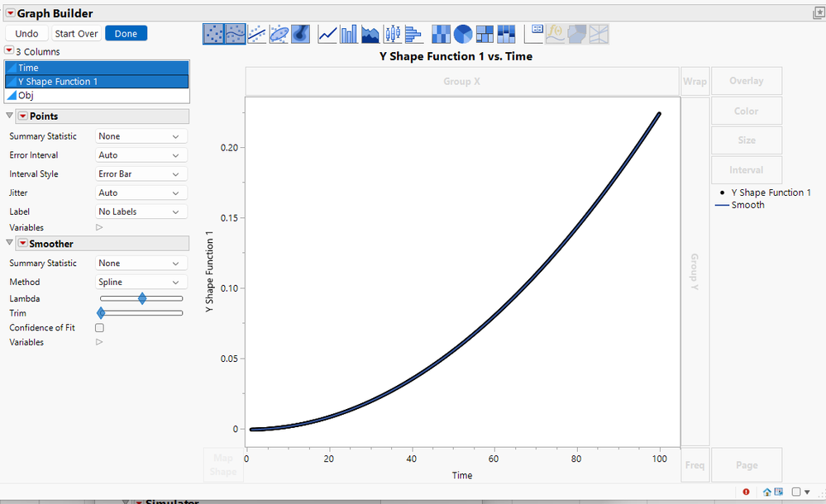Screen dimensions: 826x504
Task: Open the Graph Builder red triangle menu
Action: pos(11,13)
